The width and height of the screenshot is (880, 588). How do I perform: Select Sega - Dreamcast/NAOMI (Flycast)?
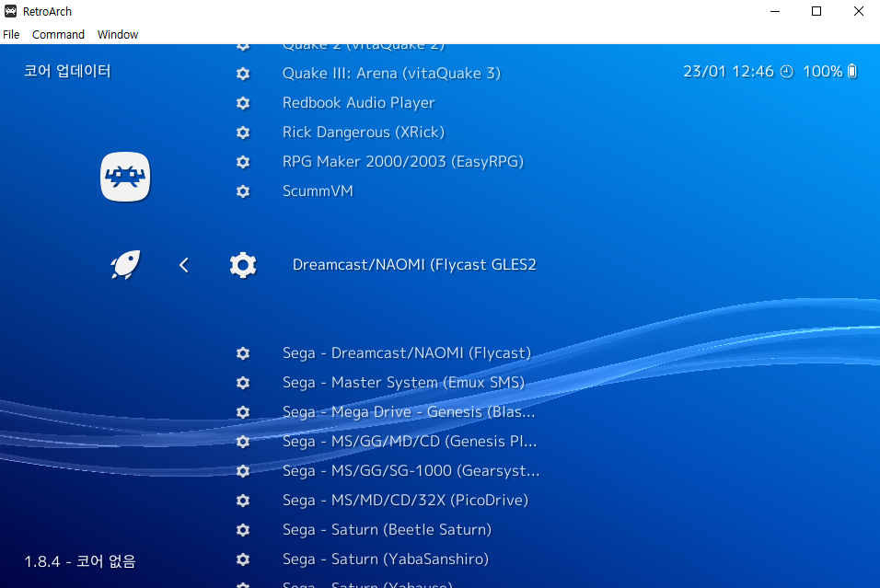406,353
